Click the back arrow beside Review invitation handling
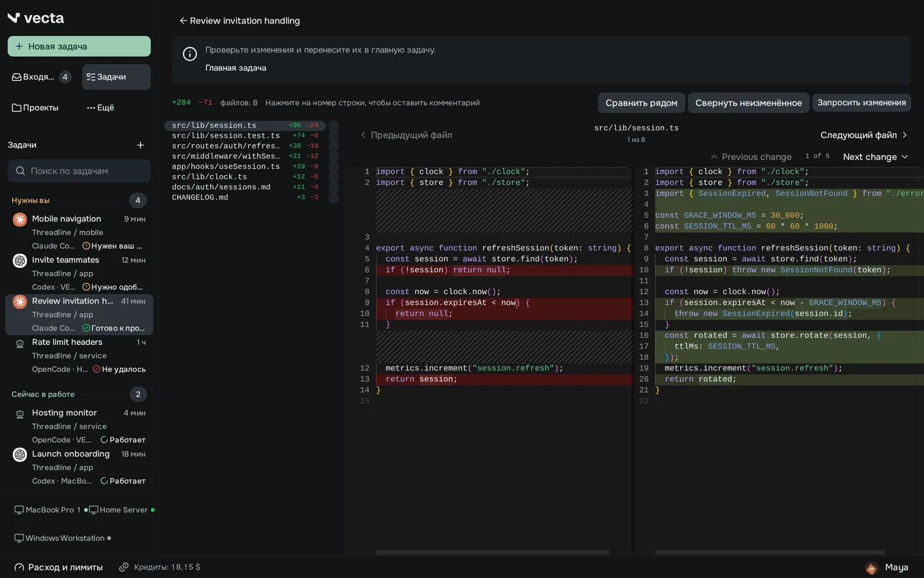This screenshot has height=578, width=924. [183, 21]
